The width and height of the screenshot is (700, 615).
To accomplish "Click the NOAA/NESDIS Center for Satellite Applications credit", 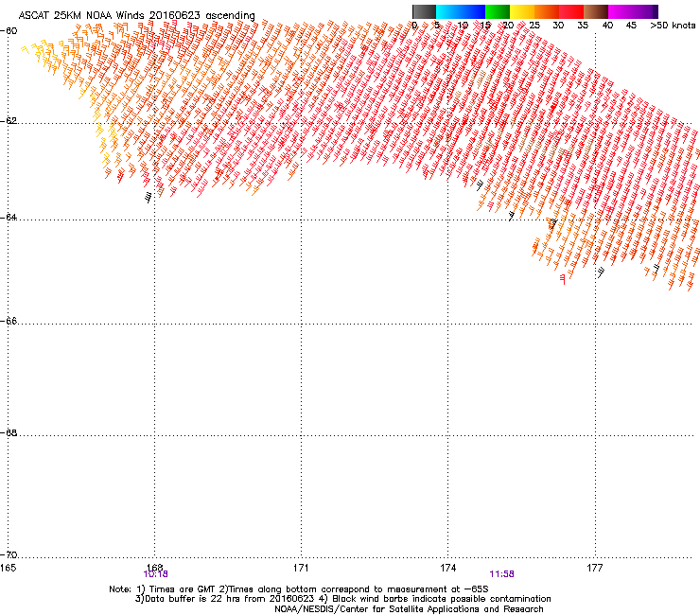I will [409, 609].
